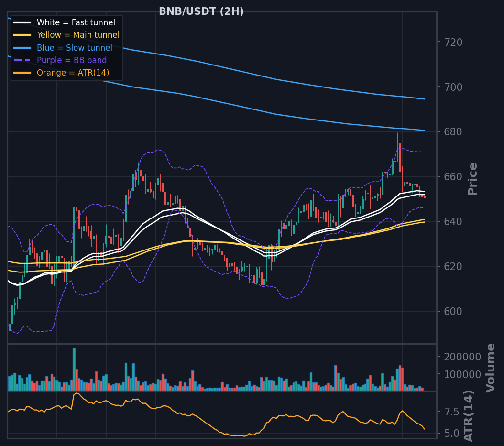Click the 700 price axis label
Screen dimensions: 504x446
pyautogui.click(x=453, y=87)
